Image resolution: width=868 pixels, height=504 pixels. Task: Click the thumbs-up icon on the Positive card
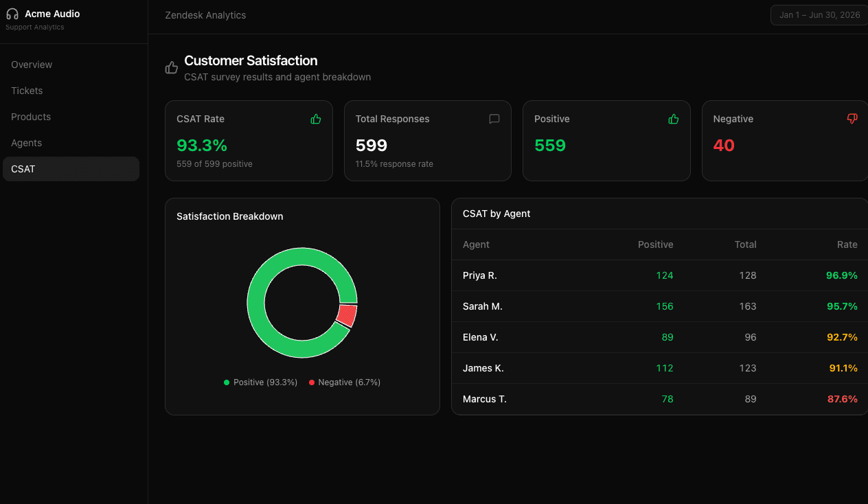(x=673, y=118)
